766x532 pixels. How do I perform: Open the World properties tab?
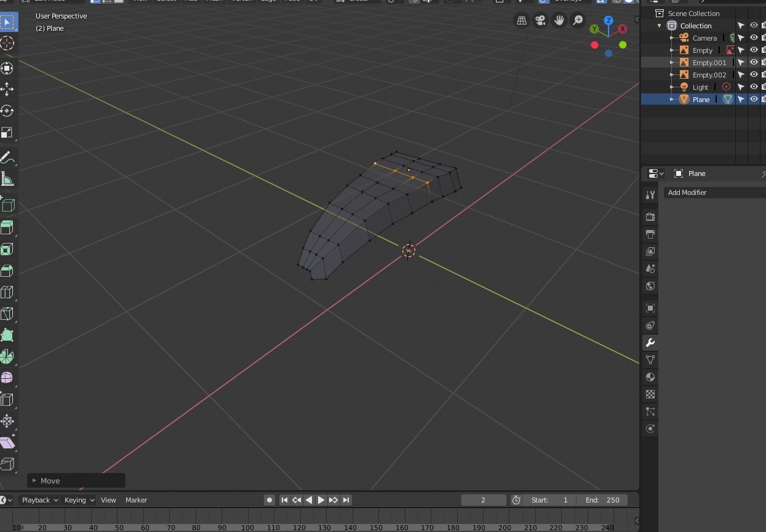coord(650,286)
